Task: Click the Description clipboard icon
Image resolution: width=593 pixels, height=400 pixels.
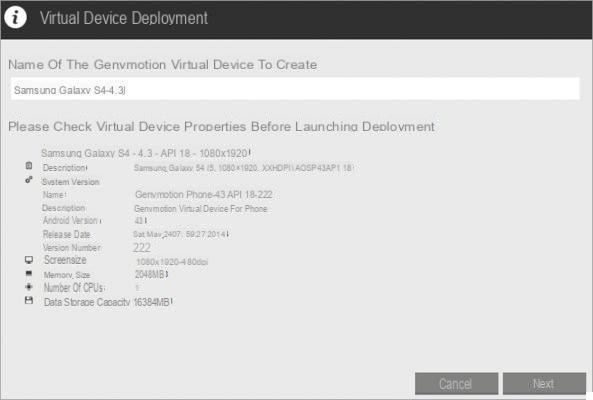Action: [29, 166]
